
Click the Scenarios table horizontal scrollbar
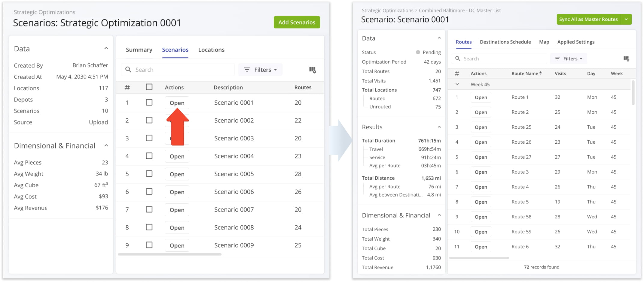point(170,254)
